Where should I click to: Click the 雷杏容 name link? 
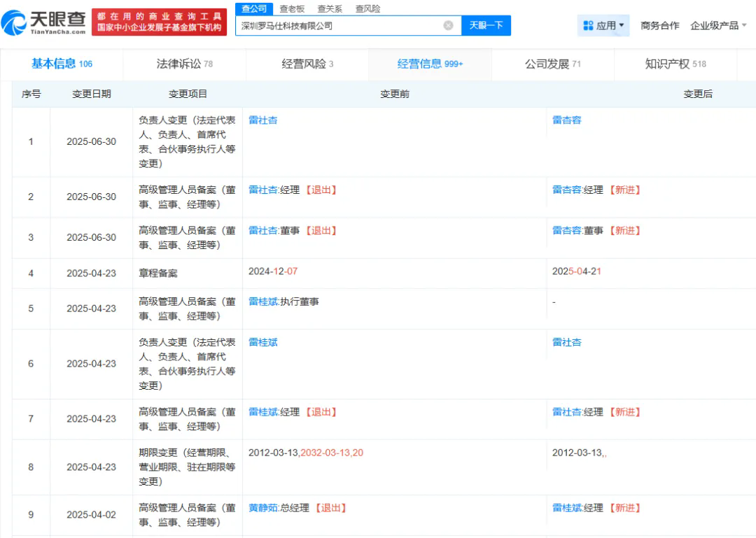click(566, 120)
